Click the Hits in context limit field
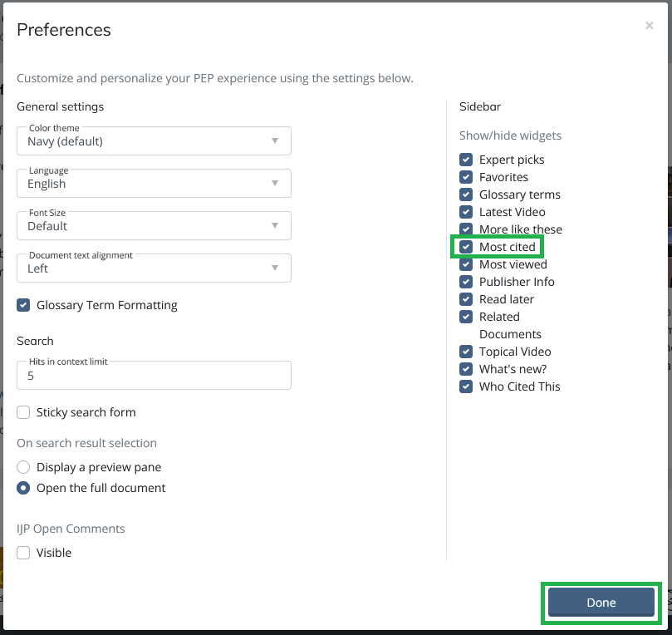 [x=154, y=375]
